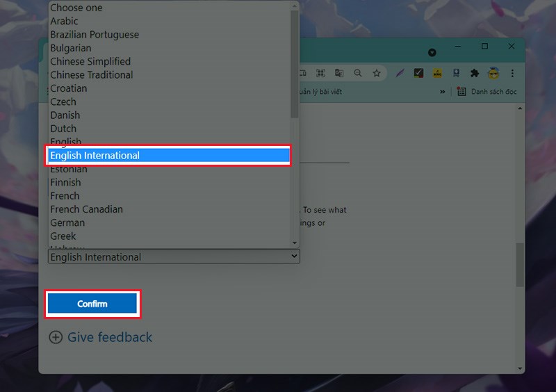Open the Chrome profile avatar

pyautogui.click(x=493, y=73)
